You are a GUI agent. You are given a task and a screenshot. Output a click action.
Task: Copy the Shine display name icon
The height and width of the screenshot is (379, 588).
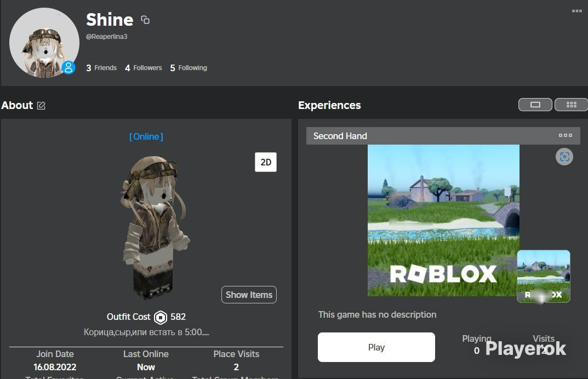[x=145, y=20]
